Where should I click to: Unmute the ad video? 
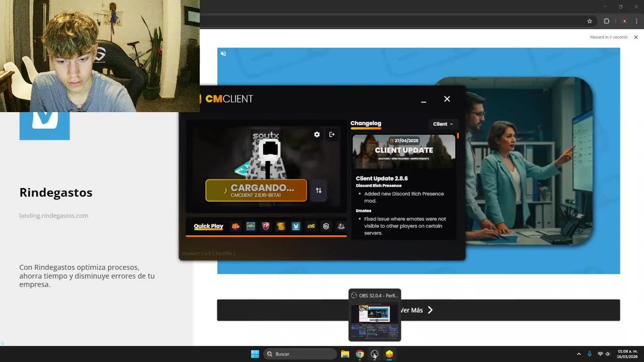[x=223, y=53]
